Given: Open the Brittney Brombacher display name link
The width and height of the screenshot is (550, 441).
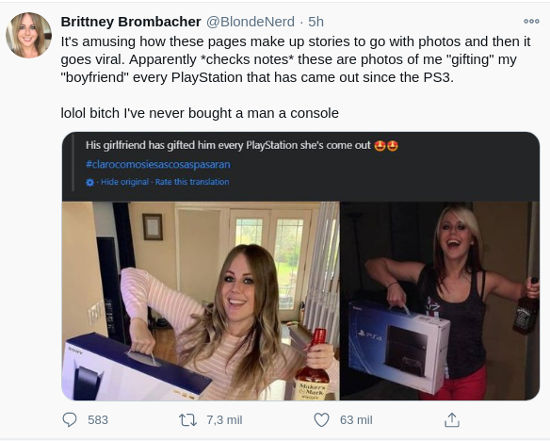Looking at the screenshot, I should pos(131,22).
